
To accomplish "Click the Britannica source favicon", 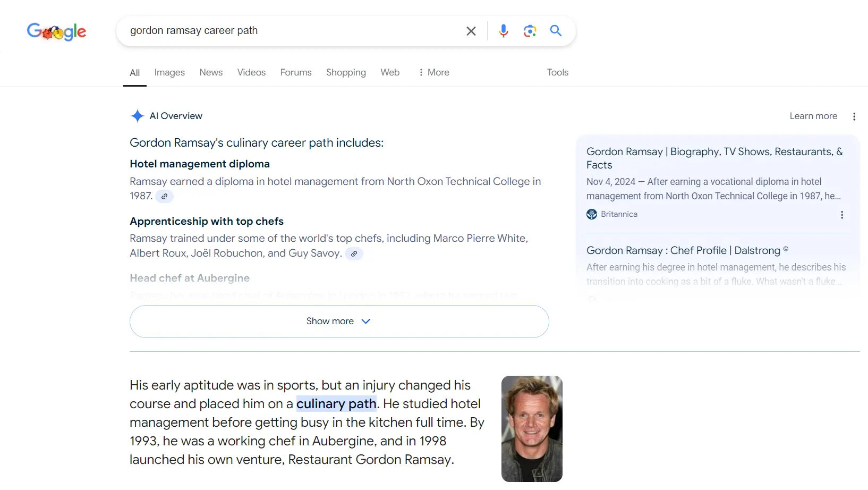I will [592, 214].
